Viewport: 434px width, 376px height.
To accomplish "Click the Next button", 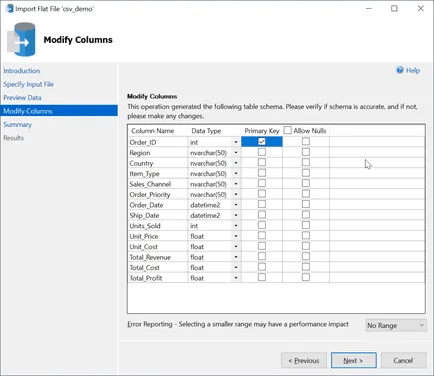I will click(354, 360).
